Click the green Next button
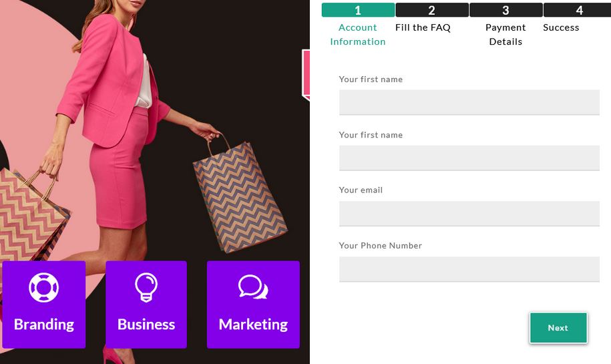The image size is (611, 364). click(558, 328)
